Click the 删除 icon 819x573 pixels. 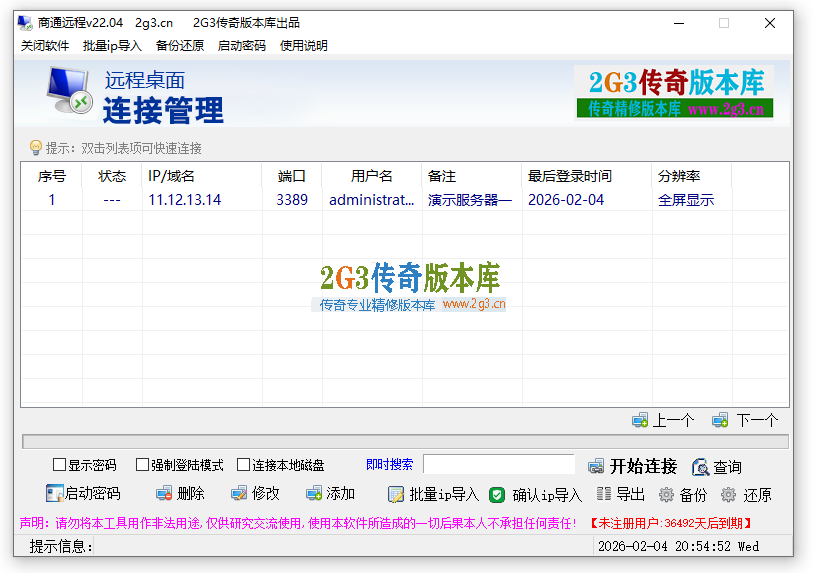[164, 493]
